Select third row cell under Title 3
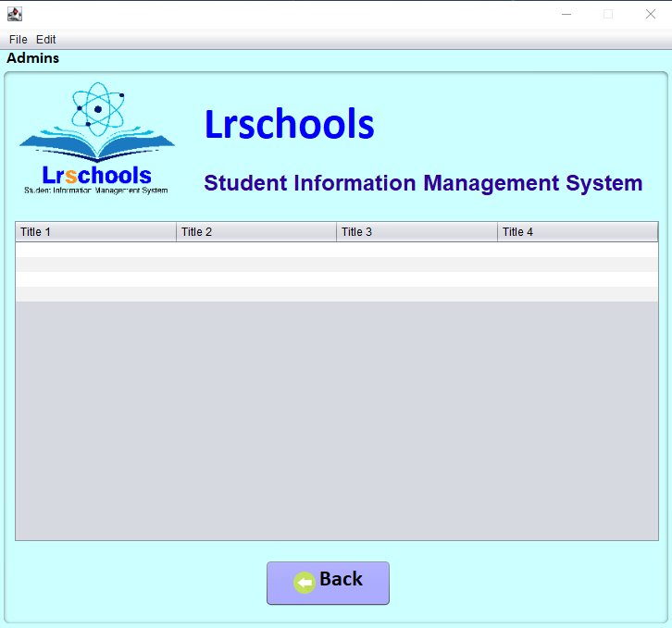Viewport: 672px width, 628px height. tap(417, 279)
